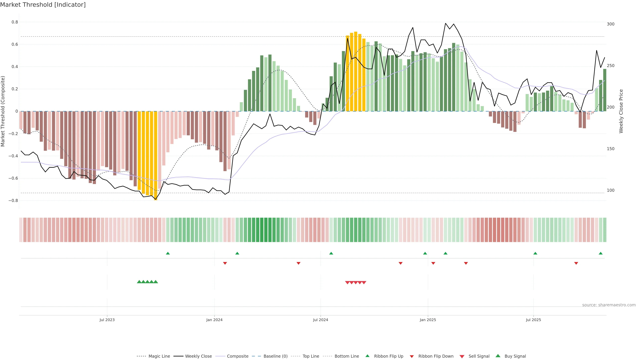Click the Sell Signal legend triangle icon
The image size is (644, 362).
[x=462, y=356]
